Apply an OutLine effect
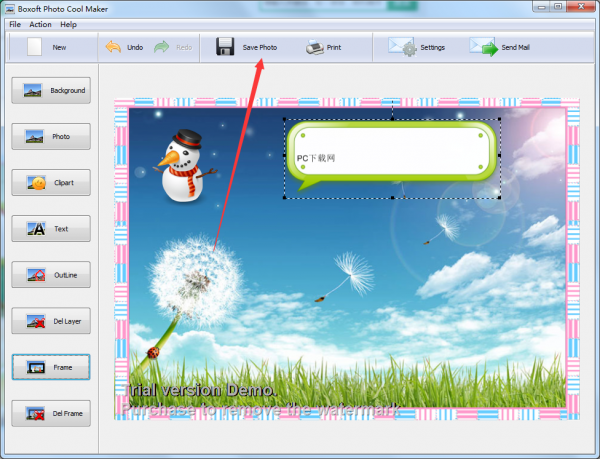 (51, 275)
